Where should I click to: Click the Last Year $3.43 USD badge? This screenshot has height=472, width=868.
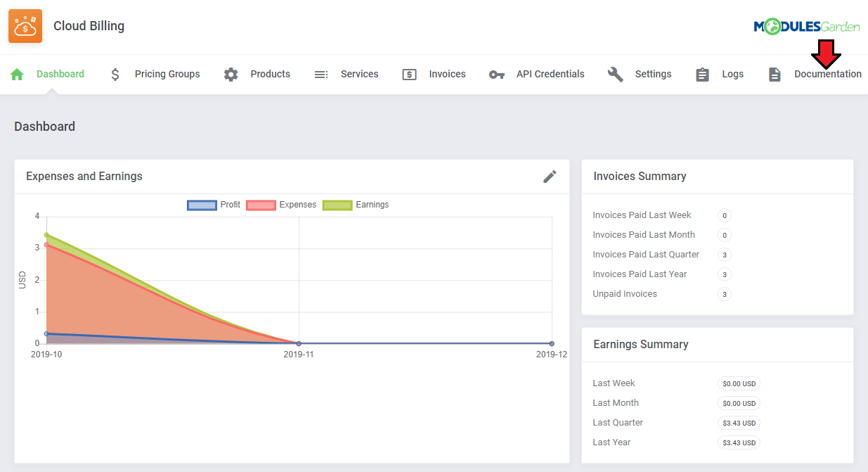739,442
